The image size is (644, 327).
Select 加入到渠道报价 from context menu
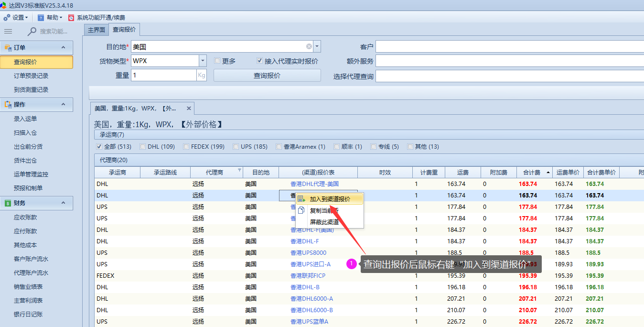330,199
